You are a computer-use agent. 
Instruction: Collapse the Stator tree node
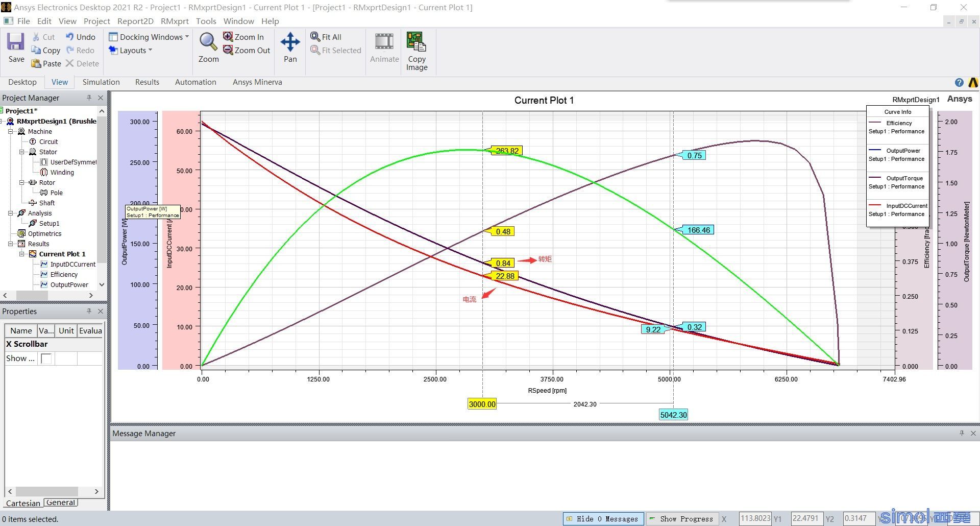pyautogui.click(x=21, y=152)
